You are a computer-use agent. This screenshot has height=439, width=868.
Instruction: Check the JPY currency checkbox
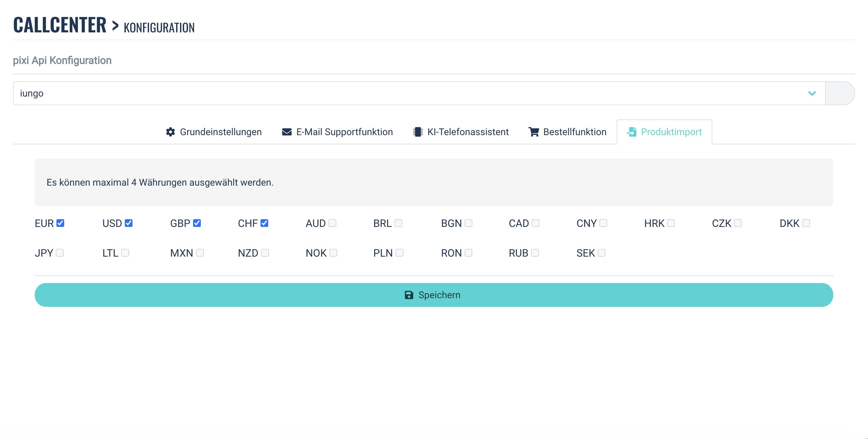tap(60, 253)
